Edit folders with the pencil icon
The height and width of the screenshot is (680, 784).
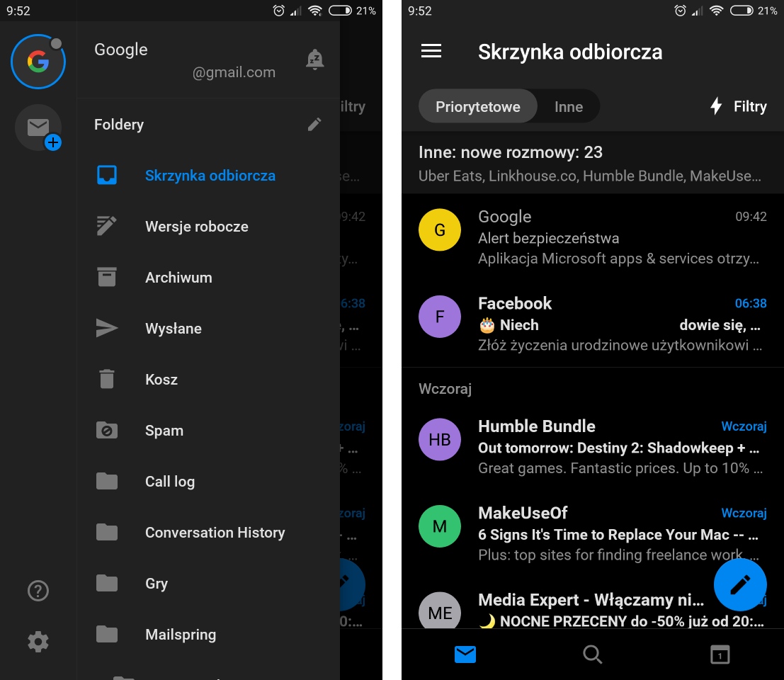pos(314,124)
